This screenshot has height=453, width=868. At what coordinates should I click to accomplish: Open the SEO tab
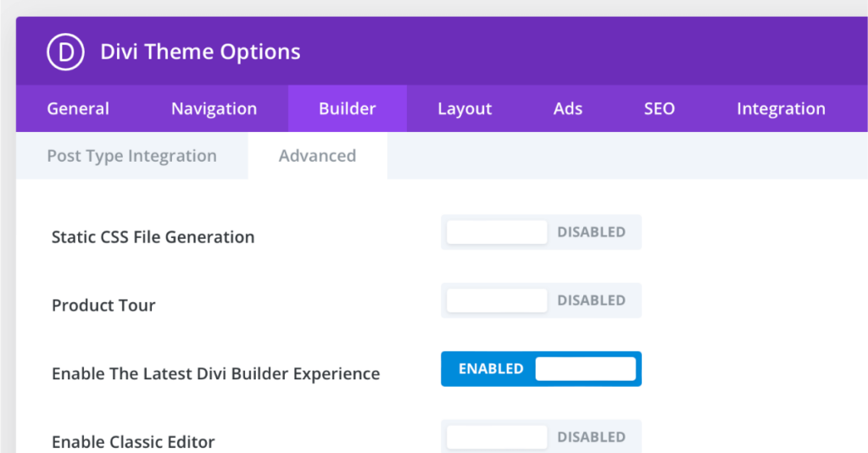[659, 108]
